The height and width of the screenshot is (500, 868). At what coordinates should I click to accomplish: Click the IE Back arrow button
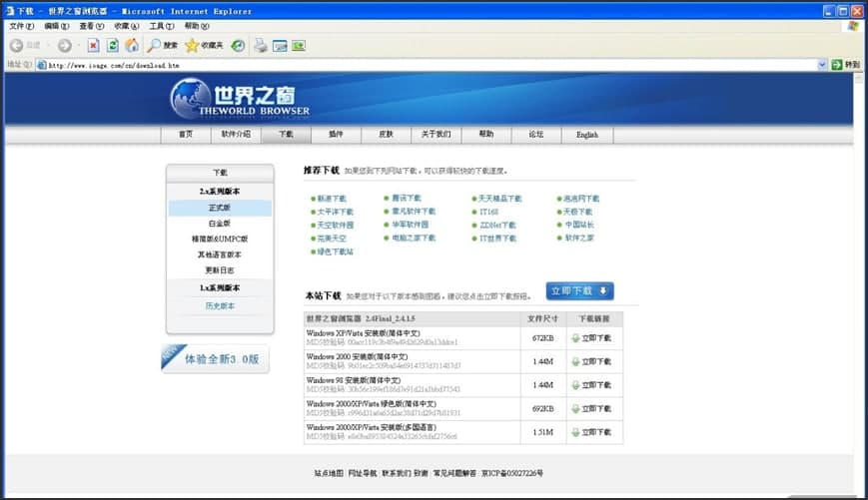point(25,45)
